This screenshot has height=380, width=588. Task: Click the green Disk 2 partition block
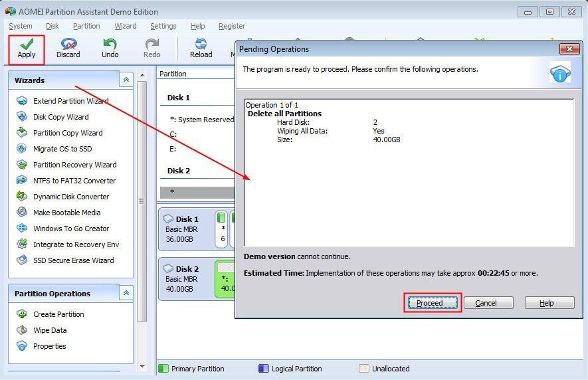tap(225, 279)
